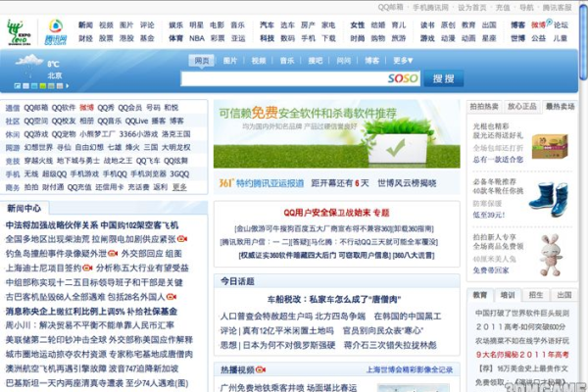Open red 微博 link in top navigation
Screen dimensions: 588x392
tap(538, 25)
